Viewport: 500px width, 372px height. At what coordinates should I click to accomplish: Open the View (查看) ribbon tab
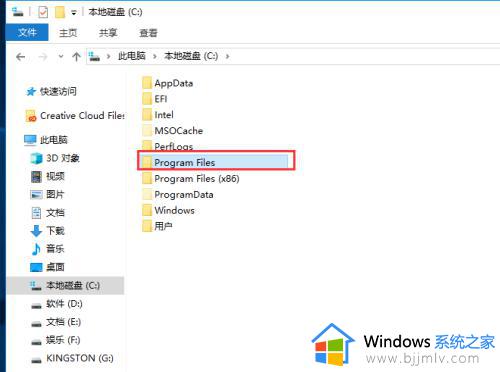pos(148,33)
